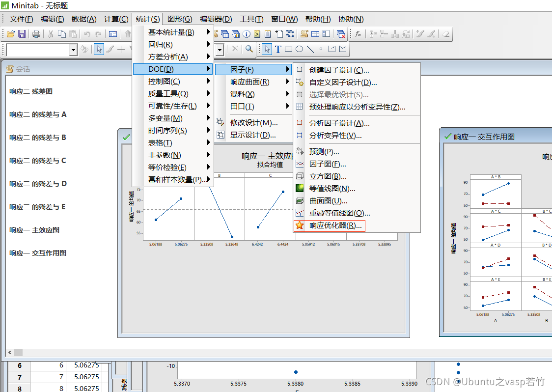Click the Cut scissors icon
This screenshot has width=552, height=392.
(x=51, y=34)
